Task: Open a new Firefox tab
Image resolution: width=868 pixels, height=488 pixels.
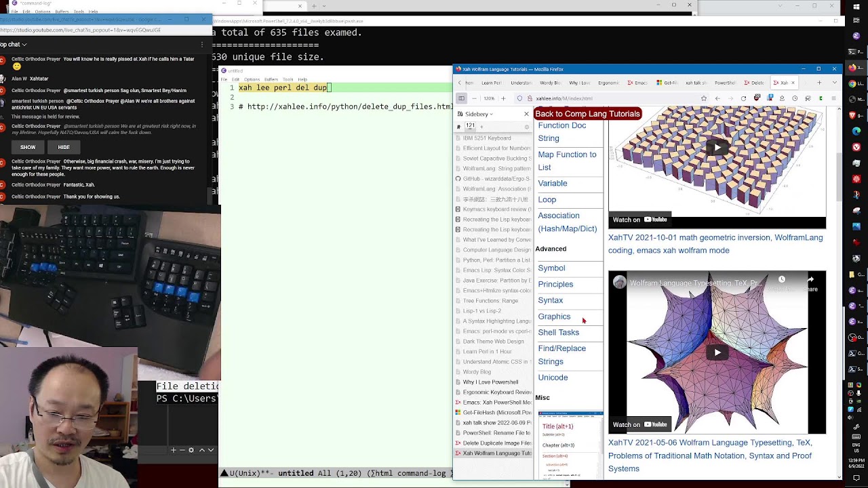Action: click(x=819, y=83)
